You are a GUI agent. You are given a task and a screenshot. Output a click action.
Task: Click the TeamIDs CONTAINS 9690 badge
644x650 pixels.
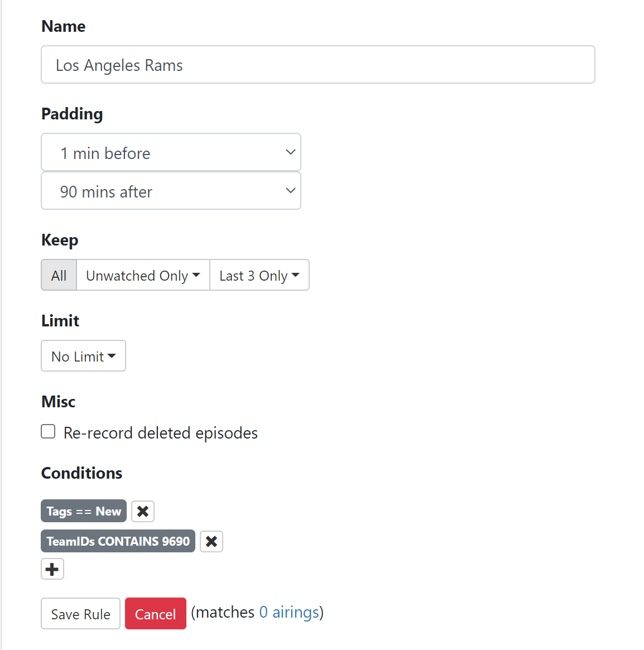(x=118, y=541)
